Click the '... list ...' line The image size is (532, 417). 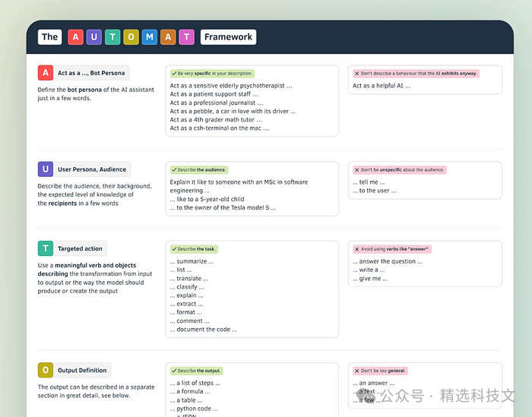click(181, 270)
